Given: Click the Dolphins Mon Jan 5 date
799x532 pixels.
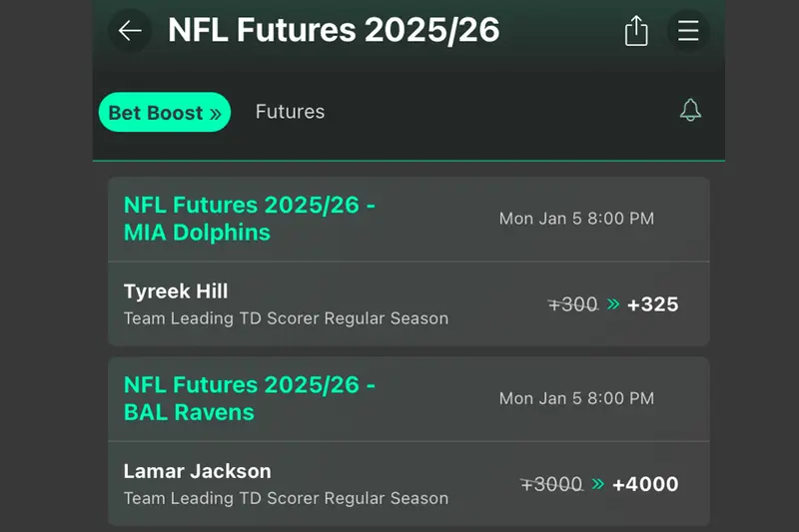Looking at the screenshot, I should pos(576,219).
